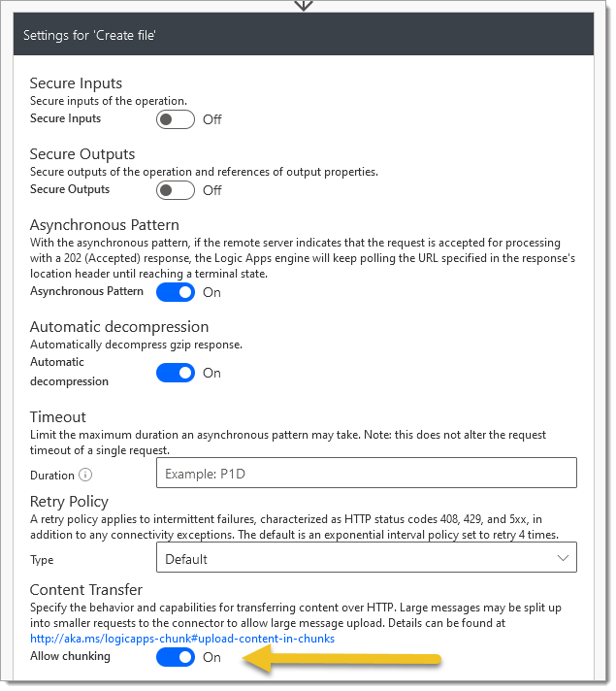Click the Automatic decompression heading
This screenshot has width=616, height=691.
(120, 328)
